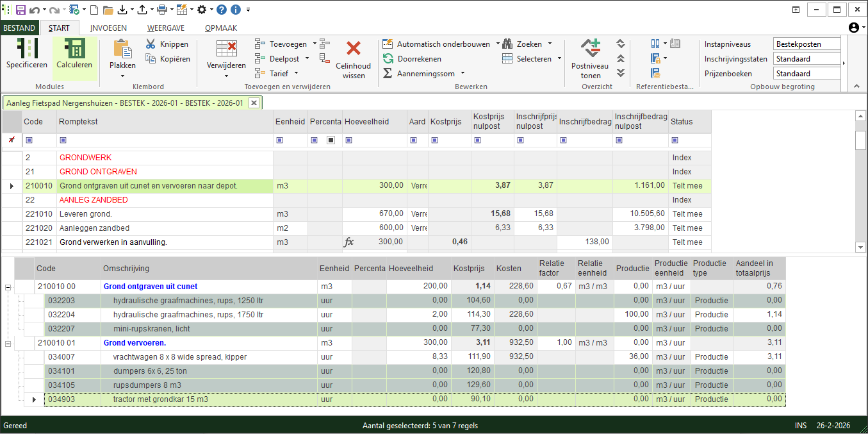868x434 pixels.
Task: Click the filter toggle under Status column
Action: click(673, 140)
